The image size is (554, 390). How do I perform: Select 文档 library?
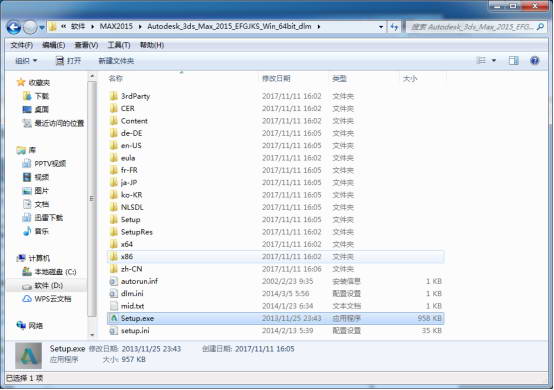tap(41, 205)
